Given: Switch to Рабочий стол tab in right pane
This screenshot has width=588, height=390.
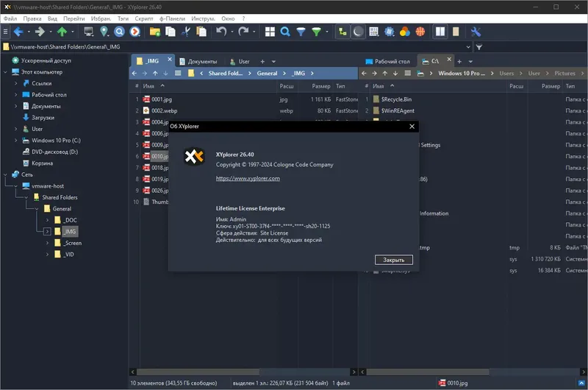Looking at the screenshot, I should [x=388, y=62].
